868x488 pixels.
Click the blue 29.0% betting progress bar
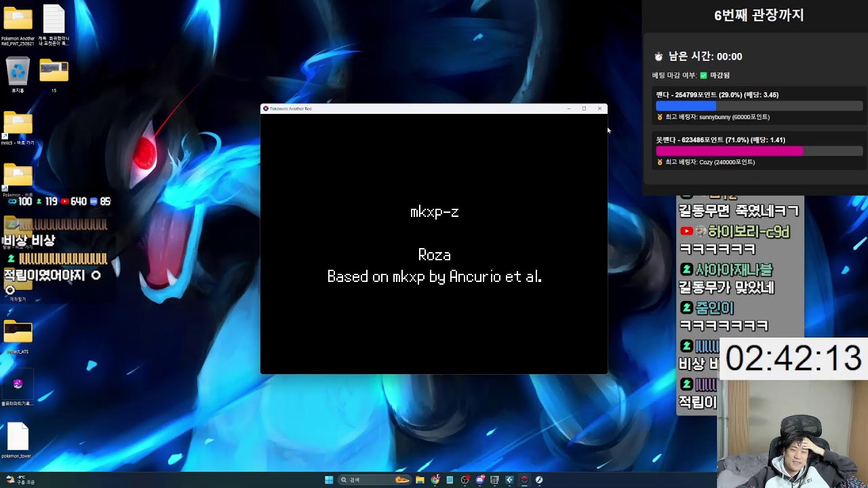(x=686, y=106)
